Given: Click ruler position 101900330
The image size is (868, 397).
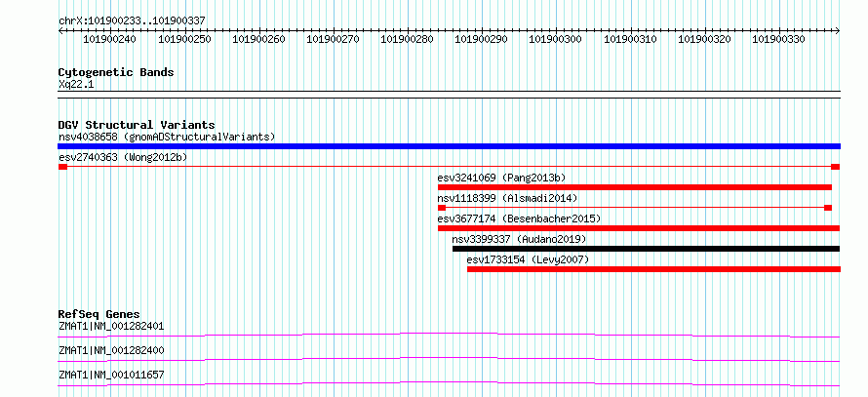Looking at the screenshot, I should 779,39.
